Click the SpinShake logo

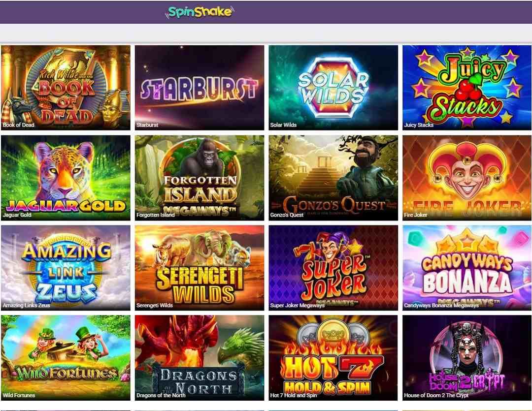click(x=199, y=12)
